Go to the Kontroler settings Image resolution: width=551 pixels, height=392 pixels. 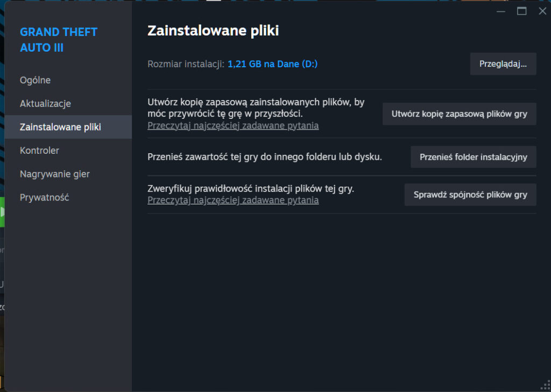(40, 151)
